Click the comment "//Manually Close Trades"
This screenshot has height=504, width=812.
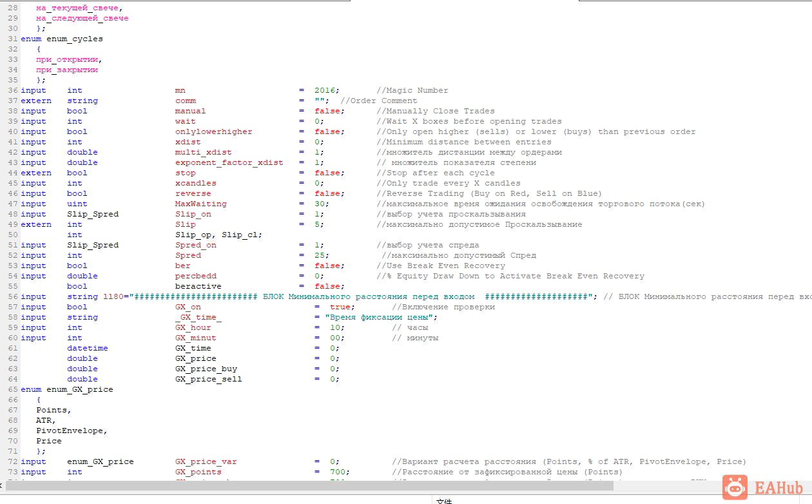pyautogui.click(x=436, y=111)
